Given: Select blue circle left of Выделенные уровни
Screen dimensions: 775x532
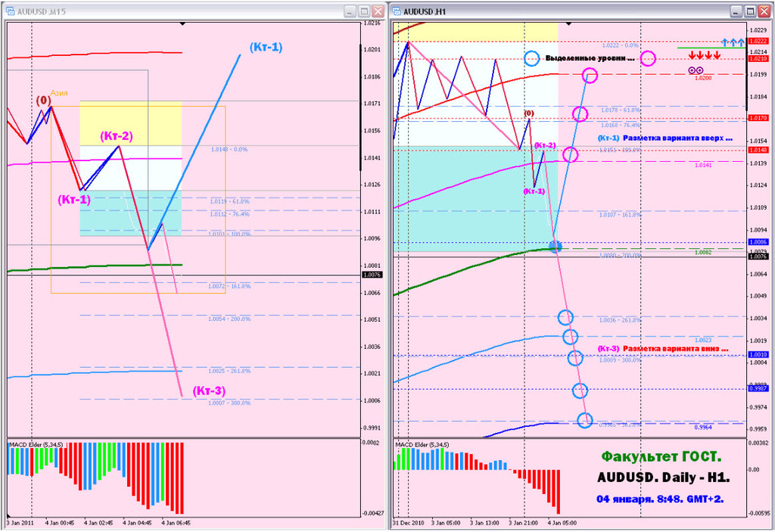Looking at the screenshot, I should click(x=532, y=58).
